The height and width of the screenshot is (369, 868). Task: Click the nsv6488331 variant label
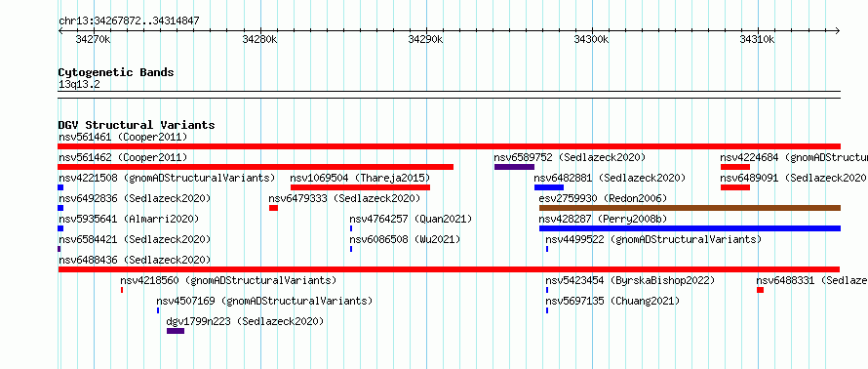point(812,280)
